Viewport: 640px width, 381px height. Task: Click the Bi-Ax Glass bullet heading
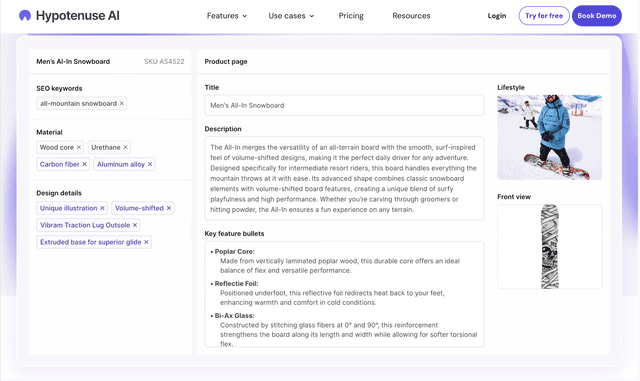click(x=234, y=316)
